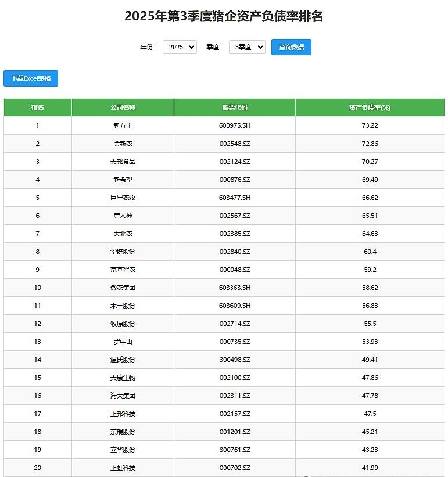
Task: Open the 年份 2025 year dropdown
Action: pyautogui.click(x=180, y=47)
